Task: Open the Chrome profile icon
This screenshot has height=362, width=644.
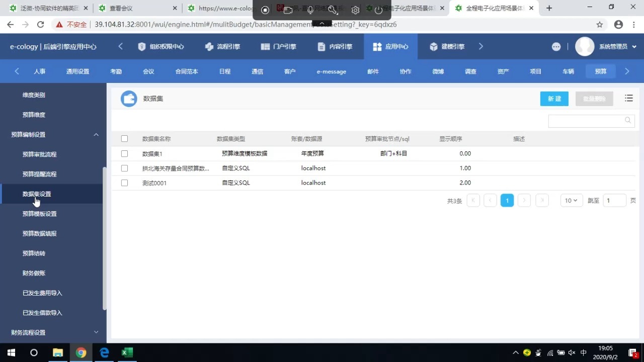Action: tap(619, 25)
